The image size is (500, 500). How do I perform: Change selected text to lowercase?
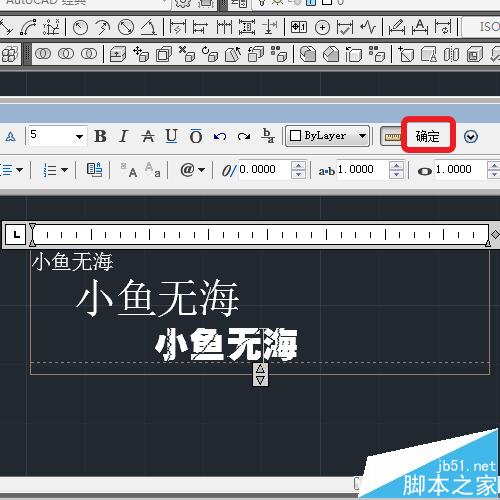coord(153,170)
